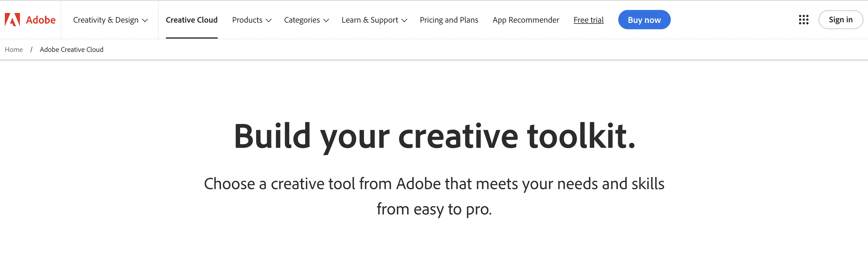Click the Categories chevron arrow
868x257 pixels.
pos(326,21)
